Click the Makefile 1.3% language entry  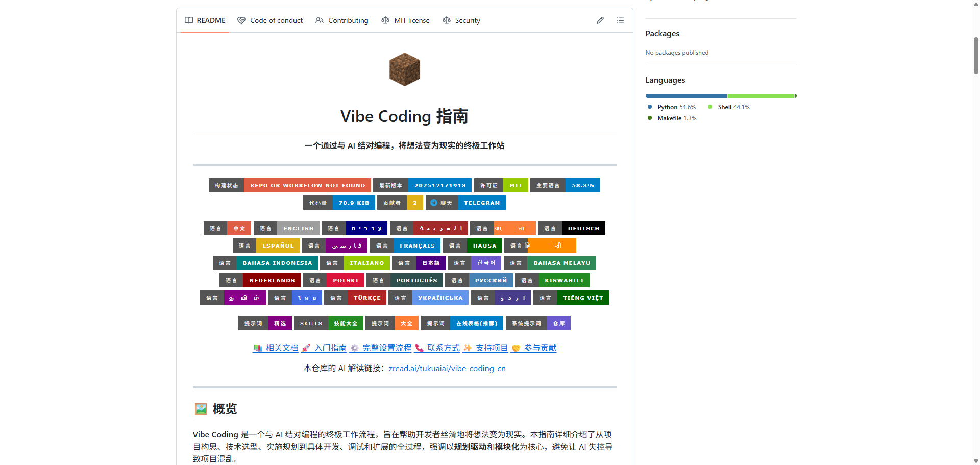[x=672, y=118]
